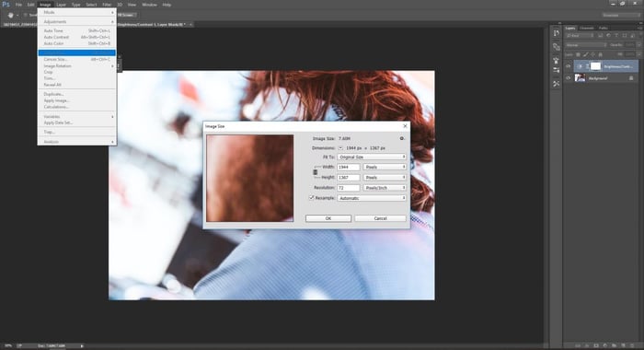Viewport: 644px width, 350px height.
Task: Switch to the Paths tab
Action: tap(603, 28)
